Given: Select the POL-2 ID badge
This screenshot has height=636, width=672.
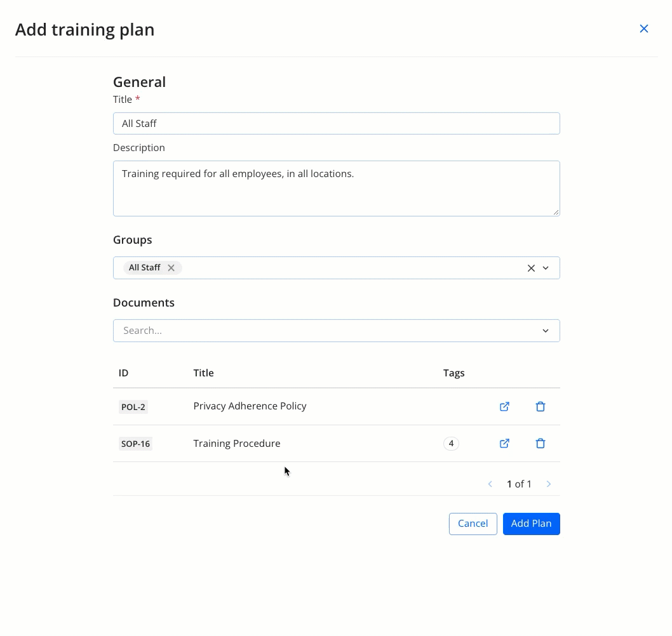Looking at the screenshot, I should (133, 406).
